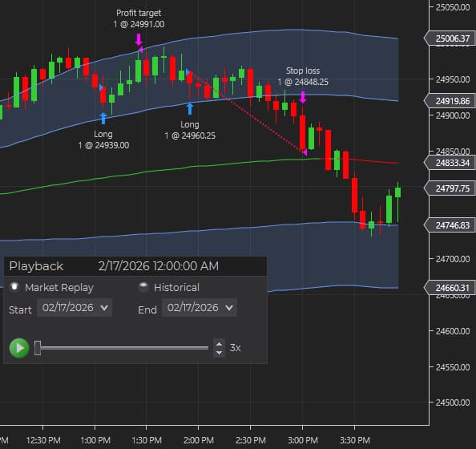Select the Market Replay radio option
The image size is (476, 449).
coord(14,287)
